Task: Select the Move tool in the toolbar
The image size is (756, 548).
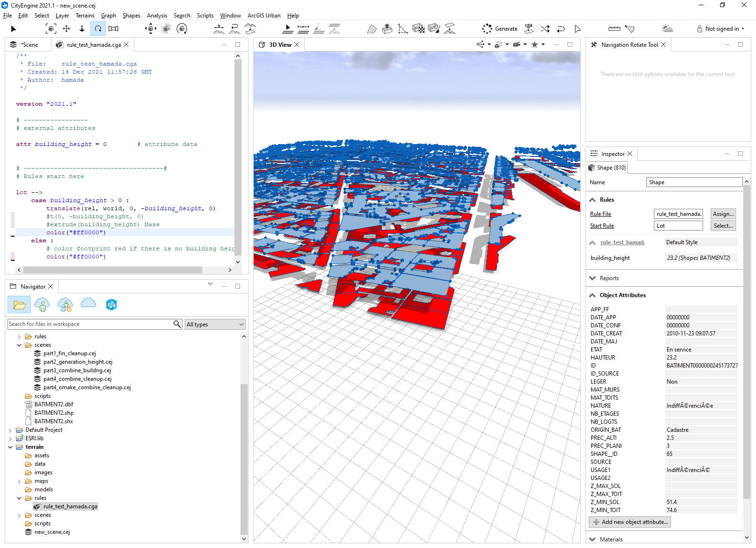Action: click(66, 28)
